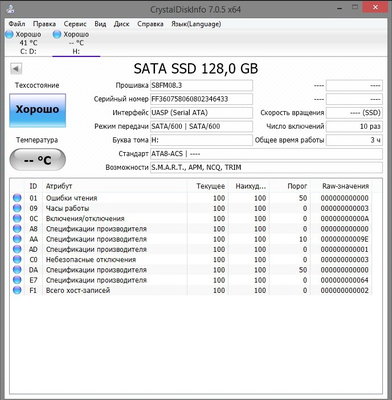Click threshold value 10 in AA row
Image resolution: width=392 pixels, height=400 pixels.
pos(303,239)
